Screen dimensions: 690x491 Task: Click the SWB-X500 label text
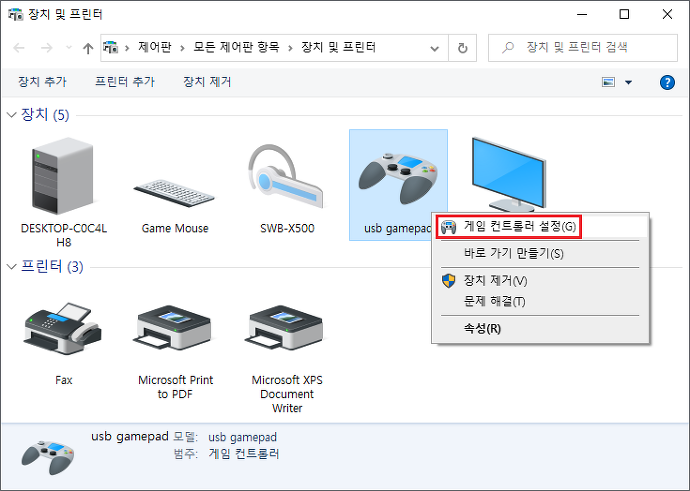click(287, 228)
